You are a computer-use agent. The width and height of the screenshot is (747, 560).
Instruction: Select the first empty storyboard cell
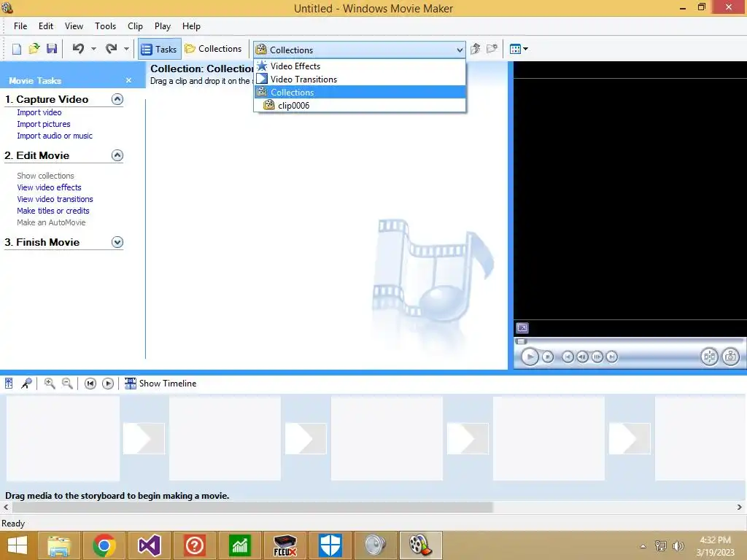coord(63,438)
